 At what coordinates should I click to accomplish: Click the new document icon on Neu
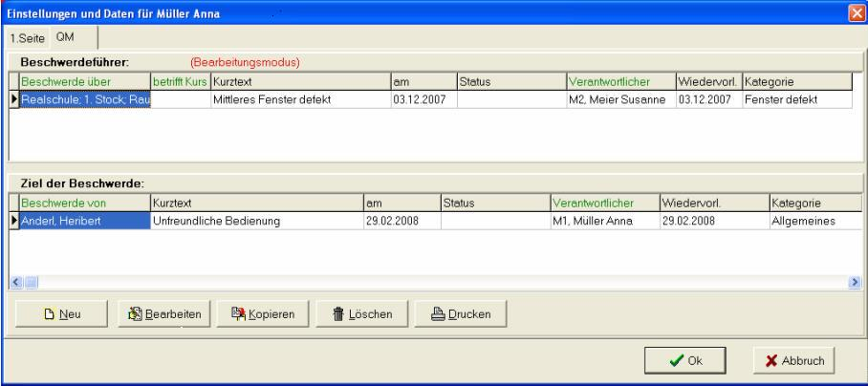(x=50, y=314)
